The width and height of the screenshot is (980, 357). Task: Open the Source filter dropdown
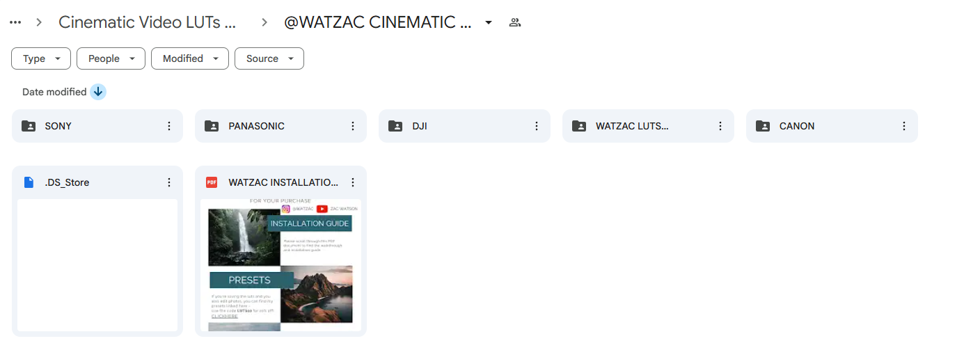269,58
